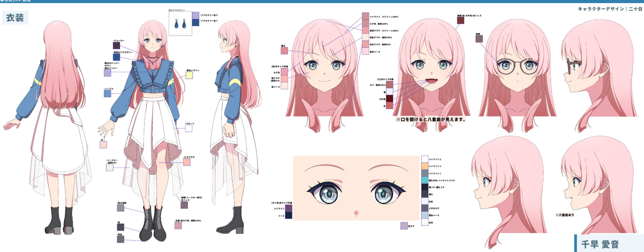Click the 千早 愛音 name label
Screen dimensions: 644x252
600,244
